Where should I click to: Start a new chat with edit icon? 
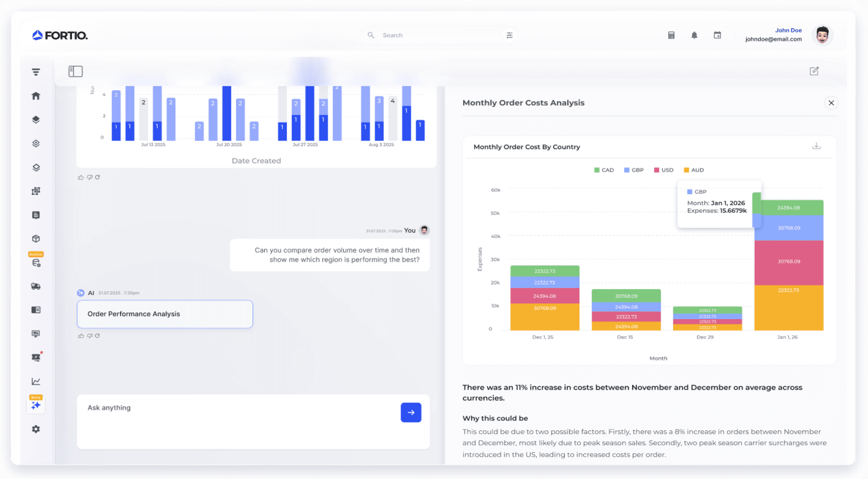click(814, 71)
